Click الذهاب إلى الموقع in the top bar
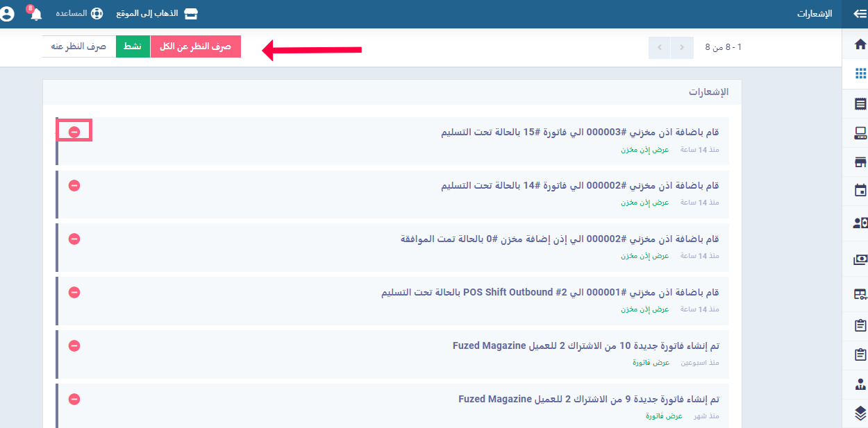This screenshot has height=428, width=868. point(157,14)
